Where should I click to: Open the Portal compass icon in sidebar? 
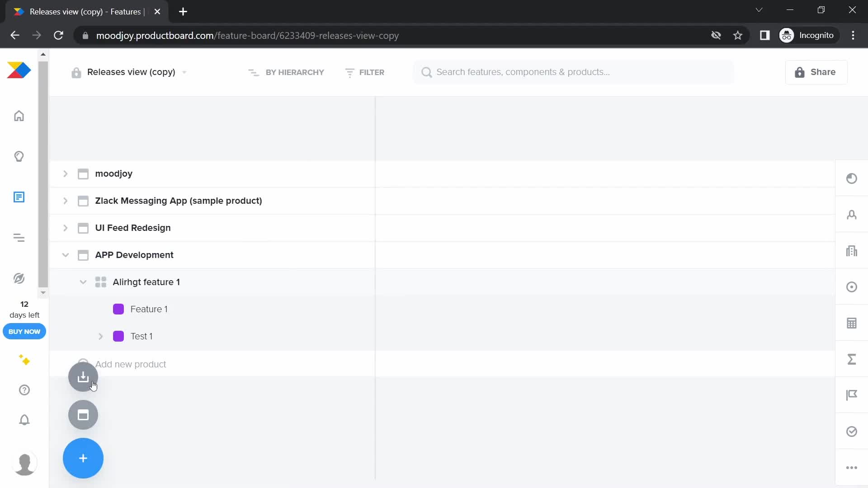[19, 278]
